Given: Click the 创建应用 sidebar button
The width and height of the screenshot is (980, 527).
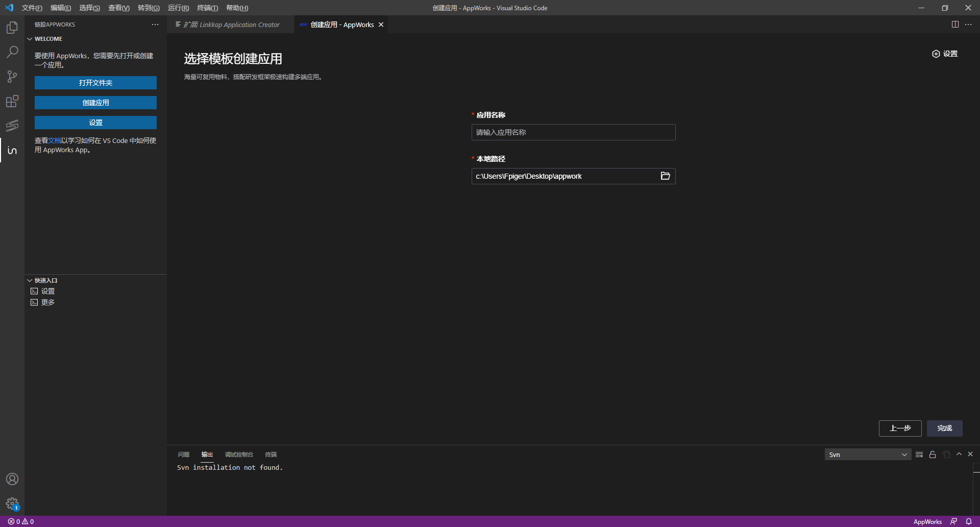Looking at the screenshot, I should tap(95, 103).
